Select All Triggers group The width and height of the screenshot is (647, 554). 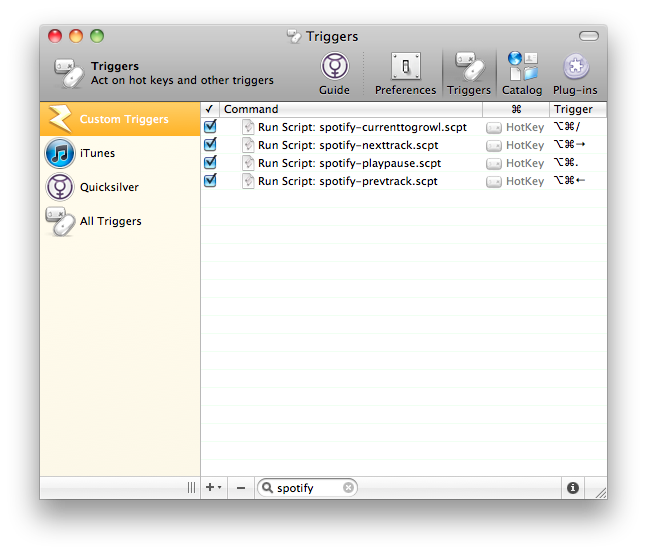120,221
